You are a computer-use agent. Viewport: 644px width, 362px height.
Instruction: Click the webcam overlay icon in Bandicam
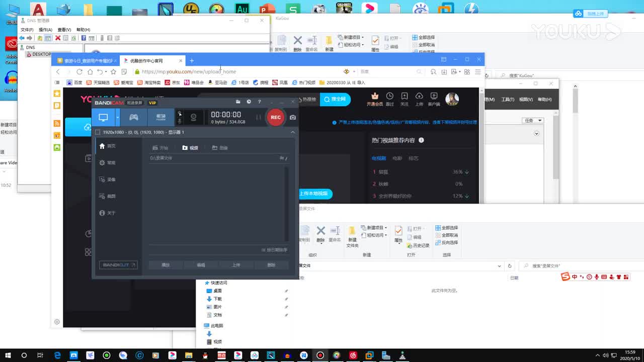[x=194, y=117]
